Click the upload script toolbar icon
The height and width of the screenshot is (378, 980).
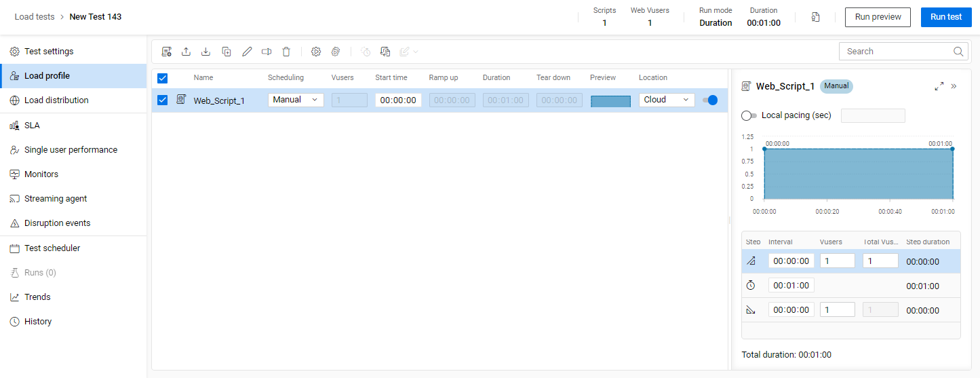click(186, 52)
